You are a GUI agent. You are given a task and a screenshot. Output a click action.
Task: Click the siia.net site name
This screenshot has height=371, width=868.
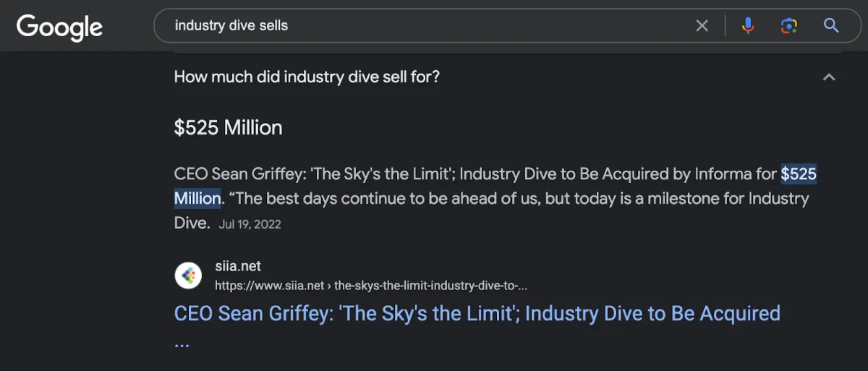(x=238, y=267)
